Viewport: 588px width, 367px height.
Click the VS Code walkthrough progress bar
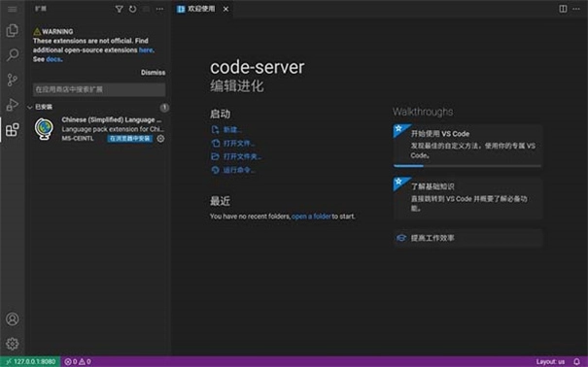pyautogui.click(x=467, y=165)
